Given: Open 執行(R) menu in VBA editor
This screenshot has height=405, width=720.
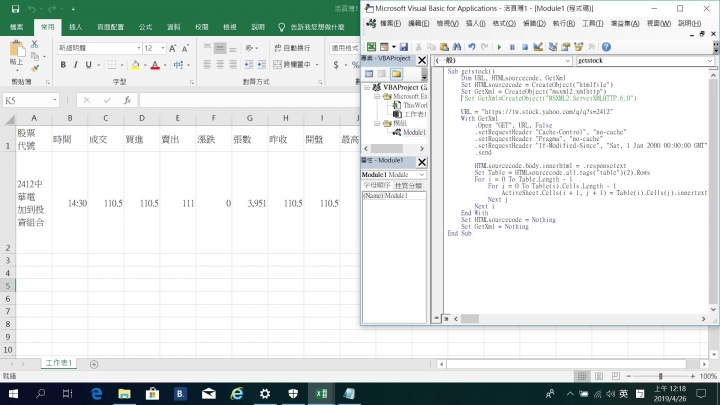Looking at the screenshot, I should click(x=563, y=23).
